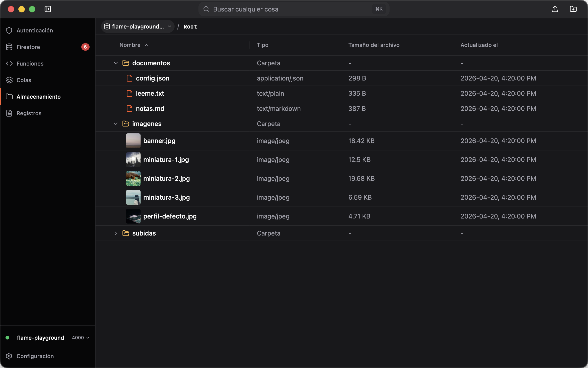Select the config.json file name
588x368 pixels.
pyautogui.click(x=153, y=78)
